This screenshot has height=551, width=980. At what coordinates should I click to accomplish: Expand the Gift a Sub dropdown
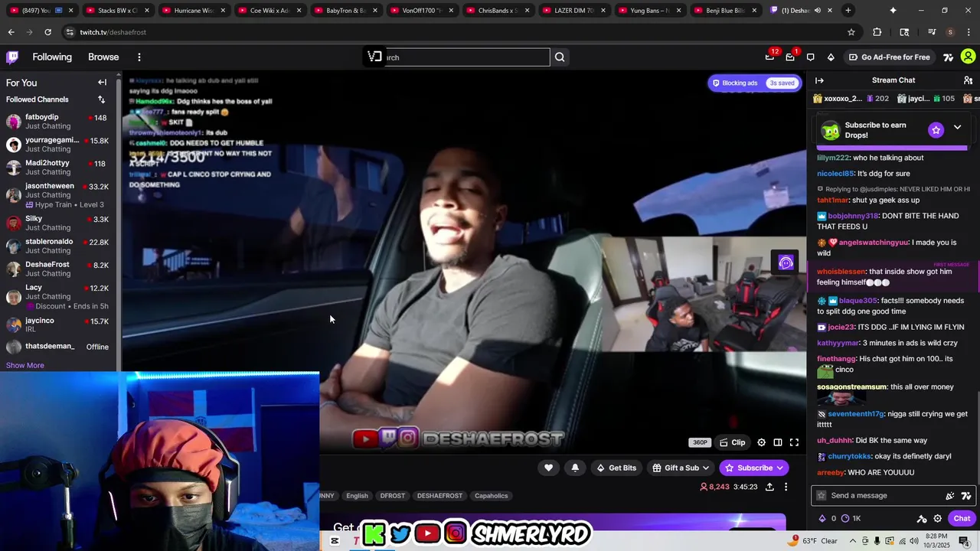pyautogui.click(x=706, y=468)
